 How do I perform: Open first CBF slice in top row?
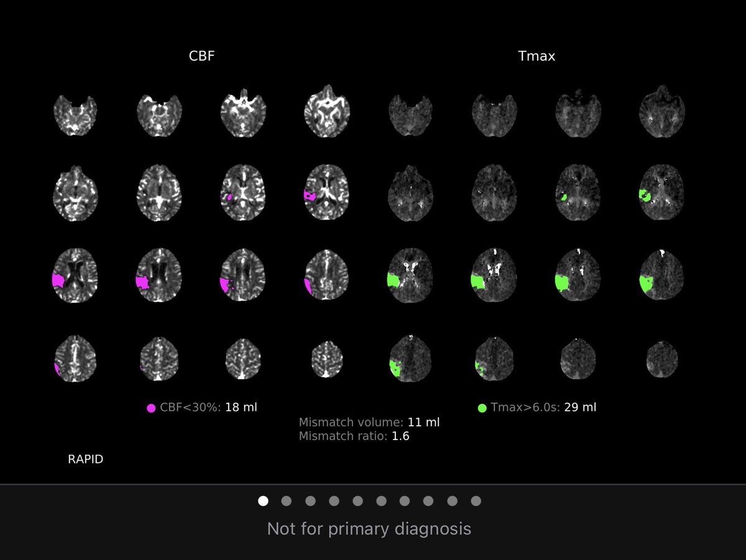[75, 116]
